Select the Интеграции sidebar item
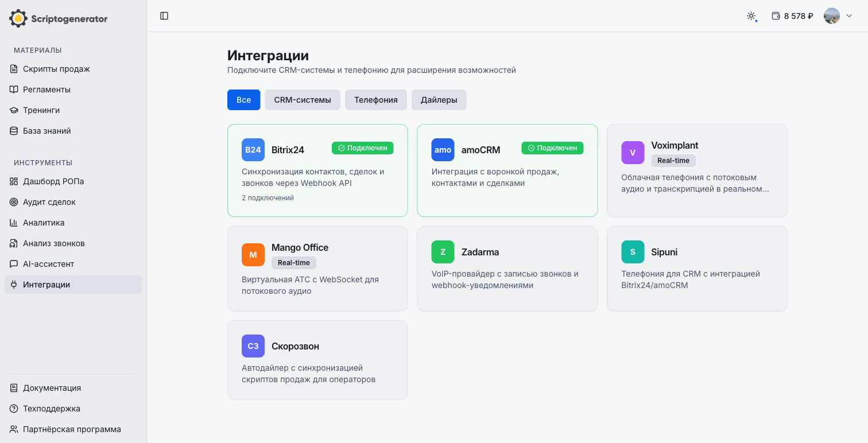The width and height of the screenshot is (868, 443). tap(73, 285)
